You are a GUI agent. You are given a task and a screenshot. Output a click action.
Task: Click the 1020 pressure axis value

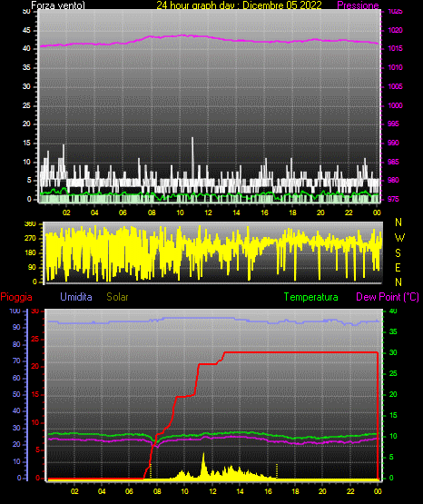[395, 30]
